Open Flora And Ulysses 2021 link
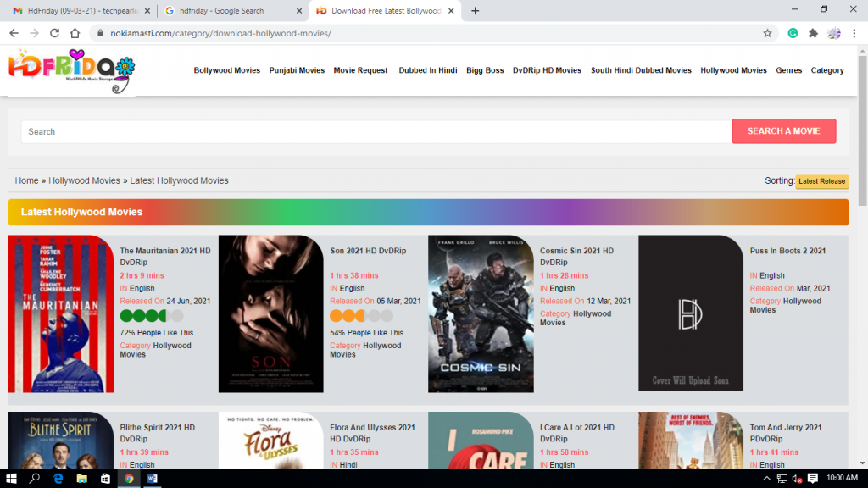 (373, 433)
